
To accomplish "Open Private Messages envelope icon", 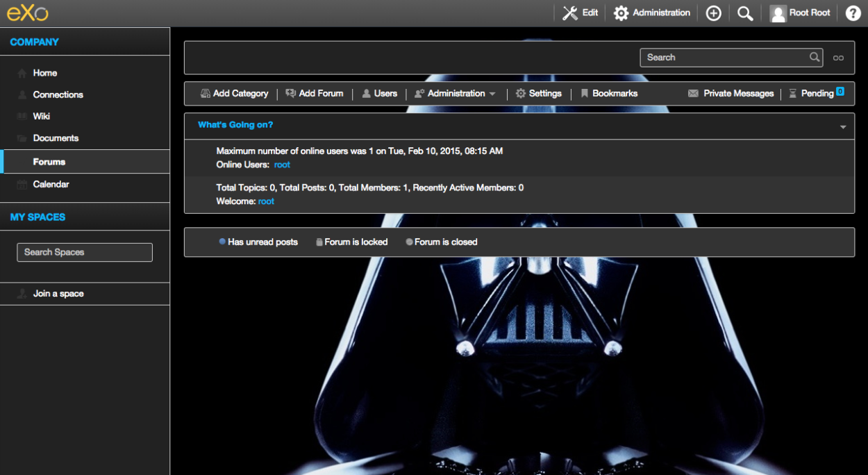I will (692, 93).
